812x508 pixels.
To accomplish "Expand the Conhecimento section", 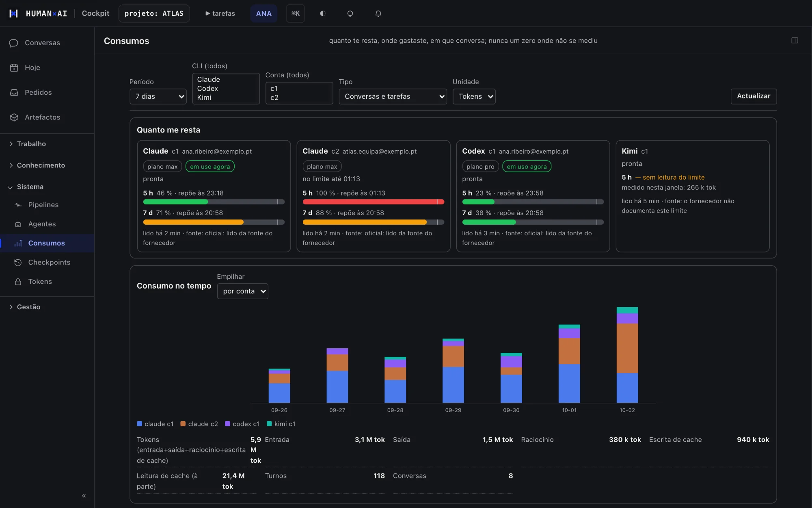I will pos(47,165).
